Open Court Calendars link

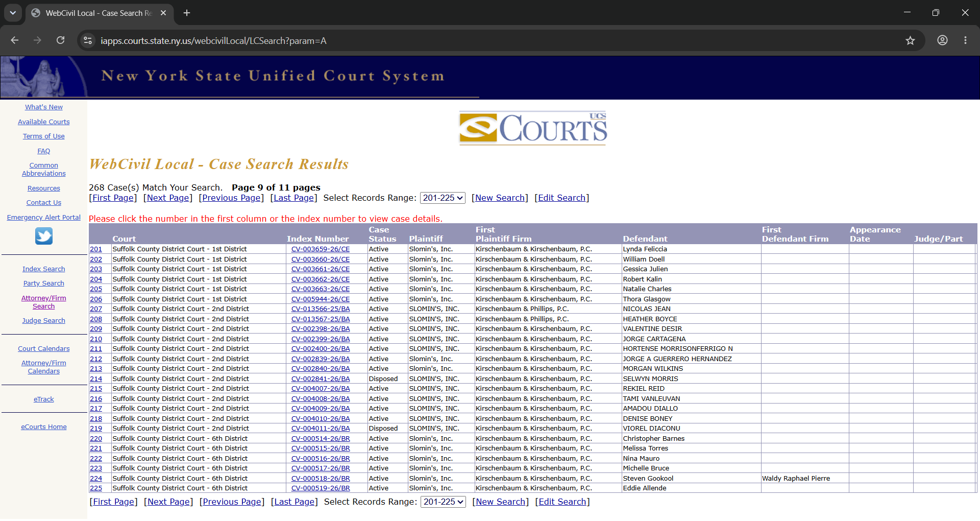point(44,349)
